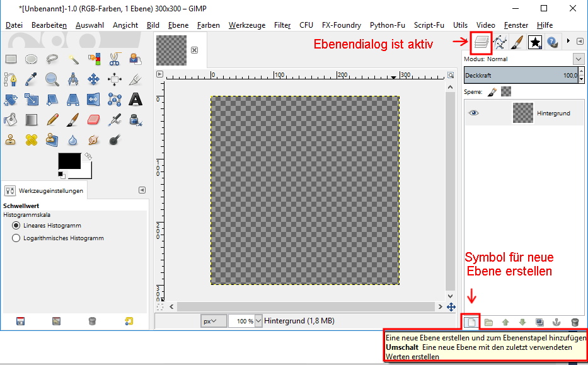
Task: Select the Perspective Clone tool
Action: [x=52, y=141]
